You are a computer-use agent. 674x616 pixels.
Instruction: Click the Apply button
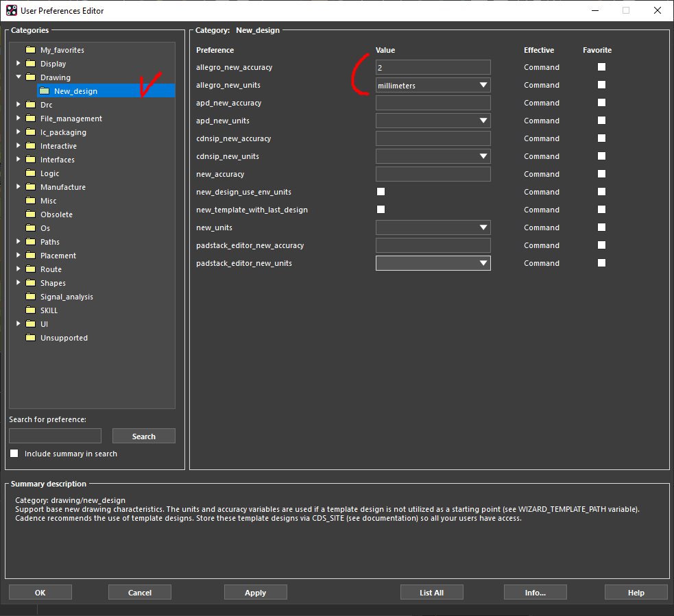pos(255,593)
